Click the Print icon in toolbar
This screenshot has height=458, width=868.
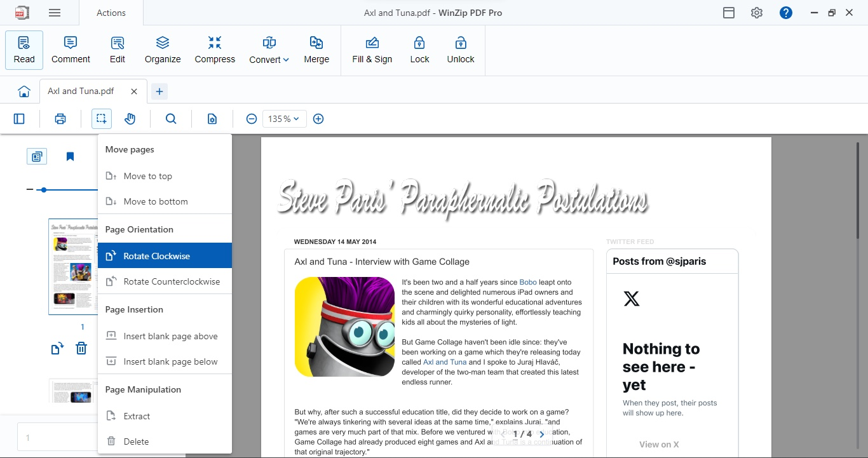[x=60, y=119]
